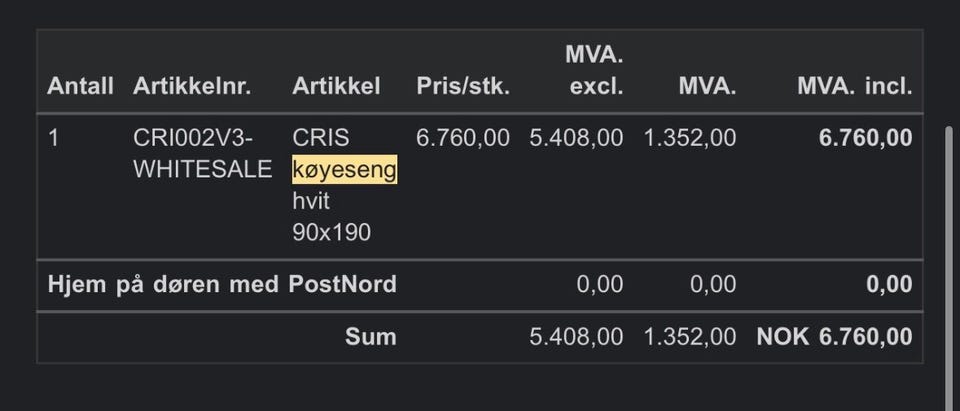The width and height of the screenshot is (960, 411).
Task: Click the CRIS article name text
Action: coord(321,138)
